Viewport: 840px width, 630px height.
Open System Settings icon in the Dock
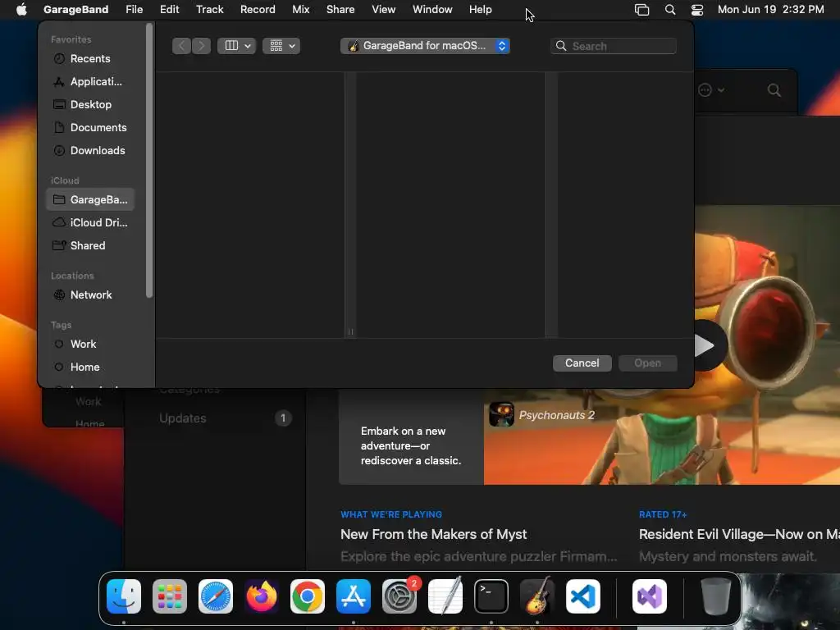pyautogui.click(x=399, y=596)
